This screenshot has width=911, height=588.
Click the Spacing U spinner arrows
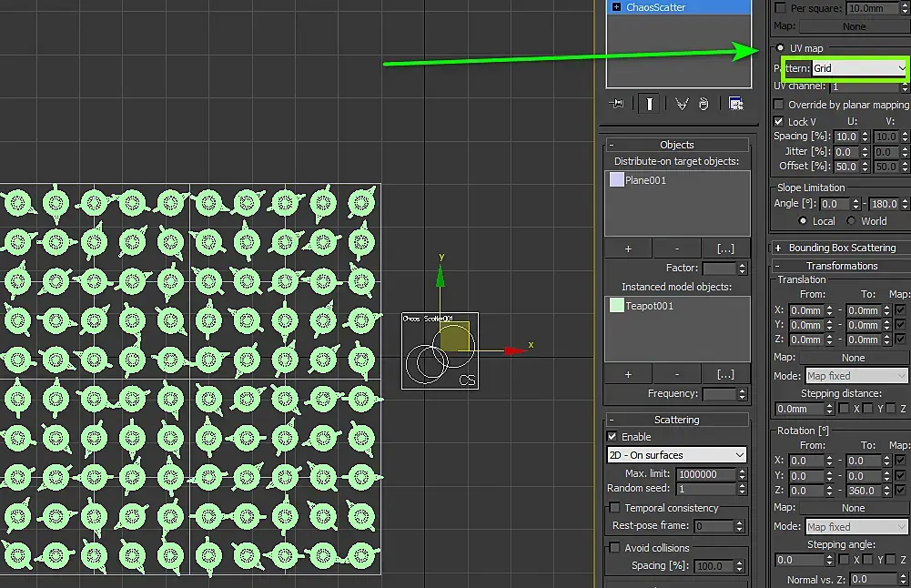(865, 137)
